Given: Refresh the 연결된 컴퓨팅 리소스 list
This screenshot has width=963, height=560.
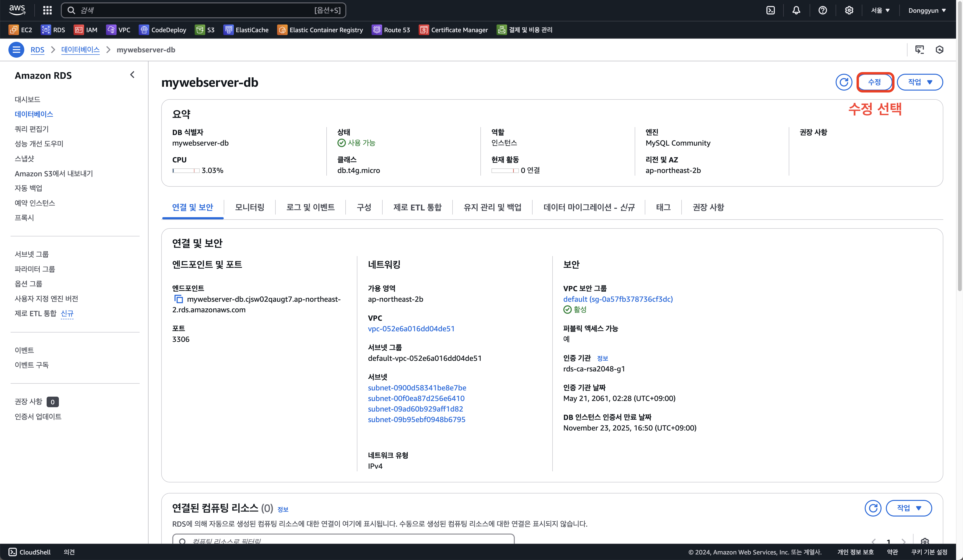Looking at the screenshot, I should click(873, 508).
